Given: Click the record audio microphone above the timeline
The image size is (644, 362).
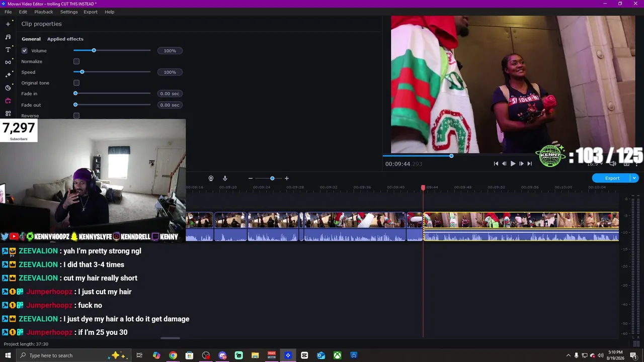Looking at the screenshot, I should 225,178.
